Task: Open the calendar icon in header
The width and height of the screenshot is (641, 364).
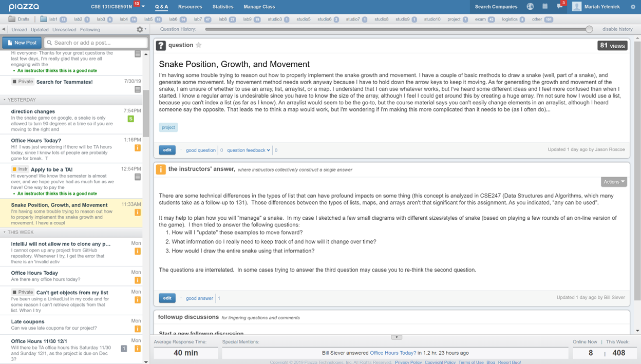Action: 545,7
